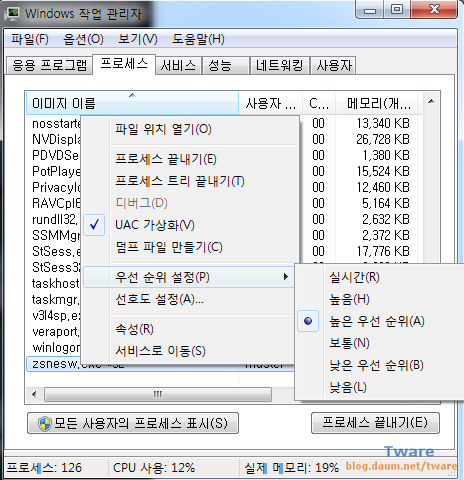Choose 속성(R) in context menu
This screenshot has width=464, height=480.
pyautogui.click(x=134, y=329)
